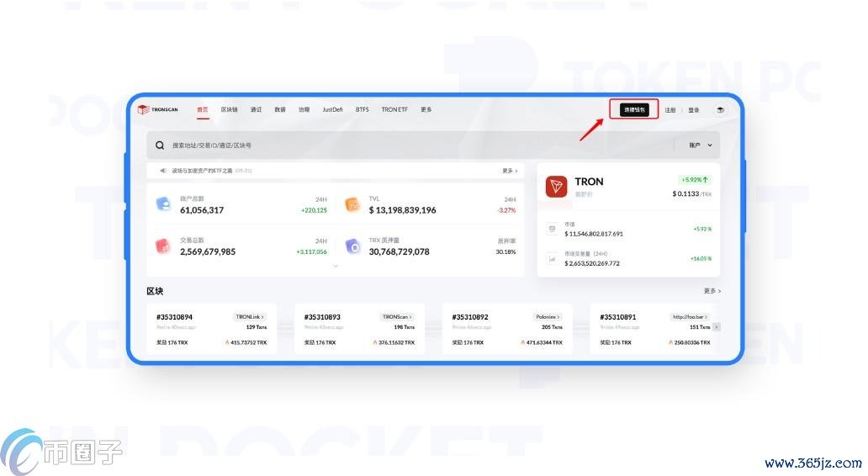Click the black connect wallet button
Screen dimensions: 868x476
[x=634, y=109]
